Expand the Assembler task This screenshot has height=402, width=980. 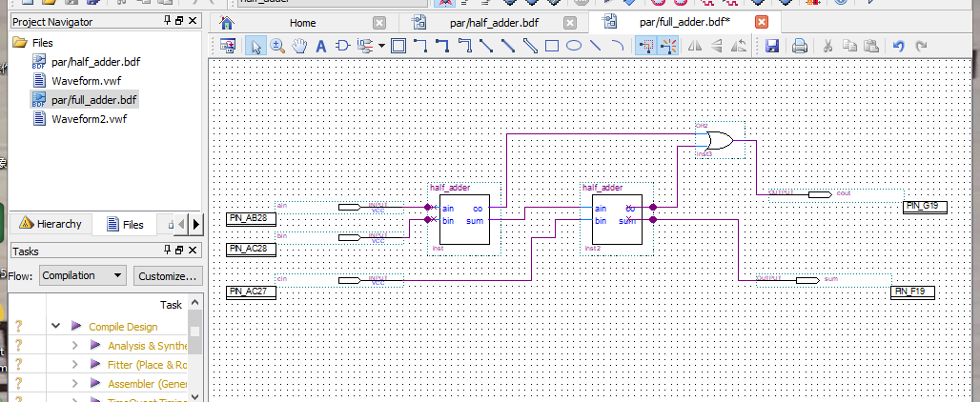75,384
